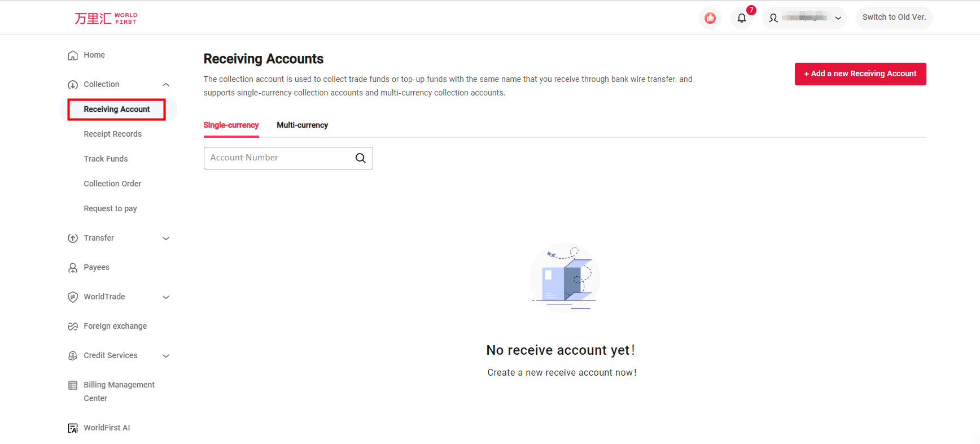Screen dimensions: 980x444
Task: Expand the Credit Services section
Action: 166,356
